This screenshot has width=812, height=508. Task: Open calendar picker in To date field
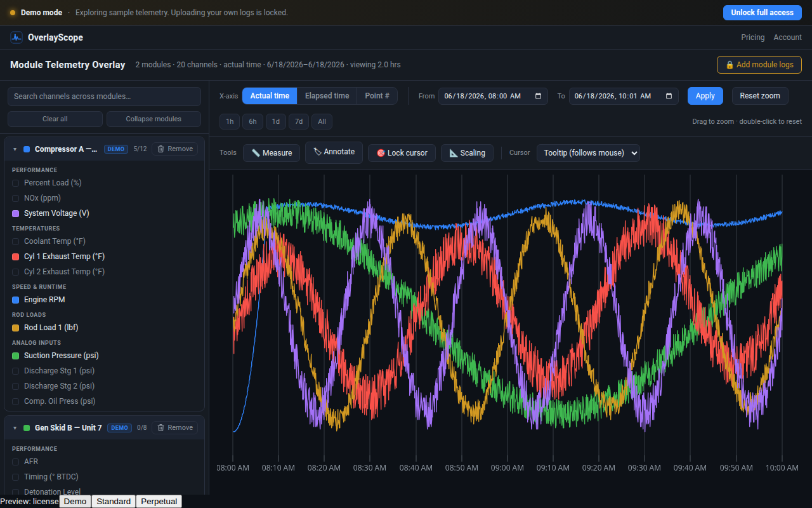pyautogui.click(x=669, y=96)
